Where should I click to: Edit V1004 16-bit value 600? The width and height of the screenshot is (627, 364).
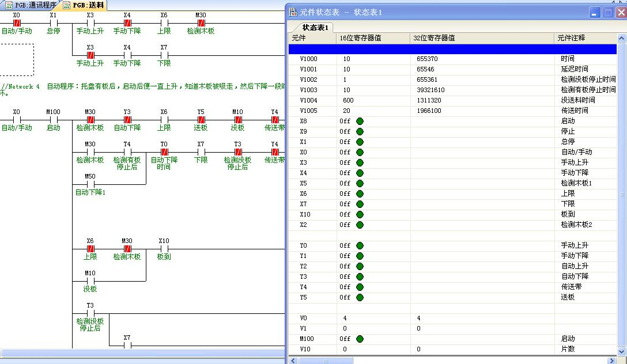pyautogui.click(x=348, y=100)
